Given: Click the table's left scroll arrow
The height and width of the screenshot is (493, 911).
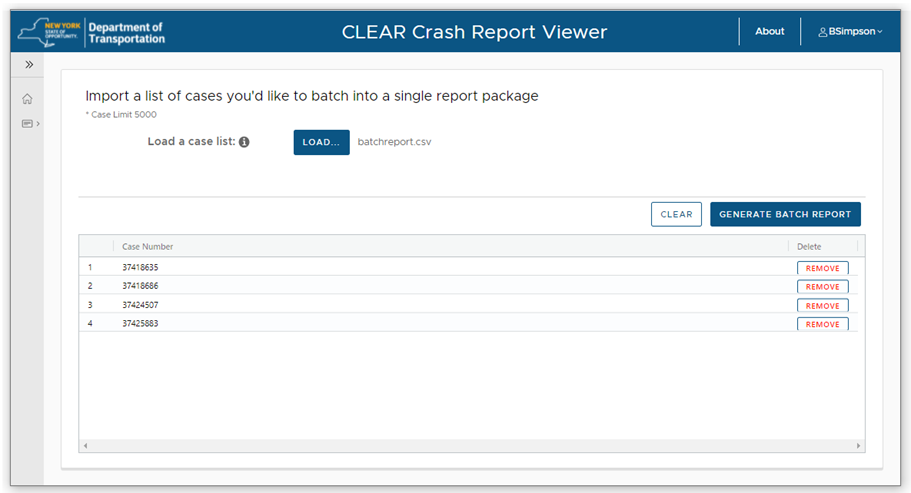Looking at the screenshot, I should tap(85, 446).
